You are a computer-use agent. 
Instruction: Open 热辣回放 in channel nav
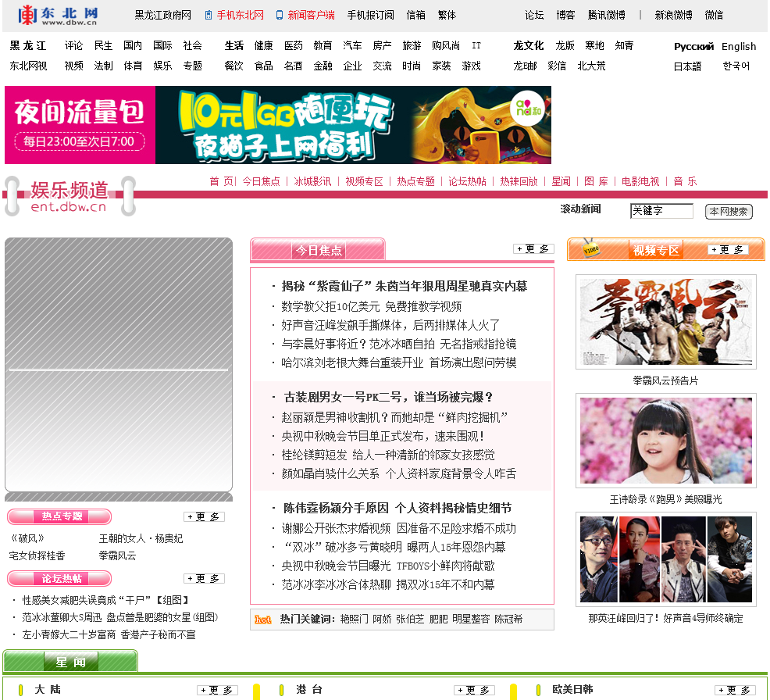(519, 181)
